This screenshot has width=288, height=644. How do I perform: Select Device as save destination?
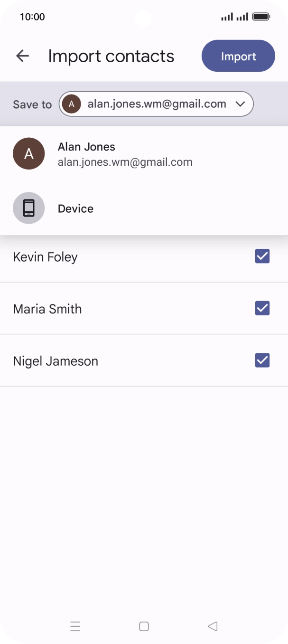tap(76, 208)
